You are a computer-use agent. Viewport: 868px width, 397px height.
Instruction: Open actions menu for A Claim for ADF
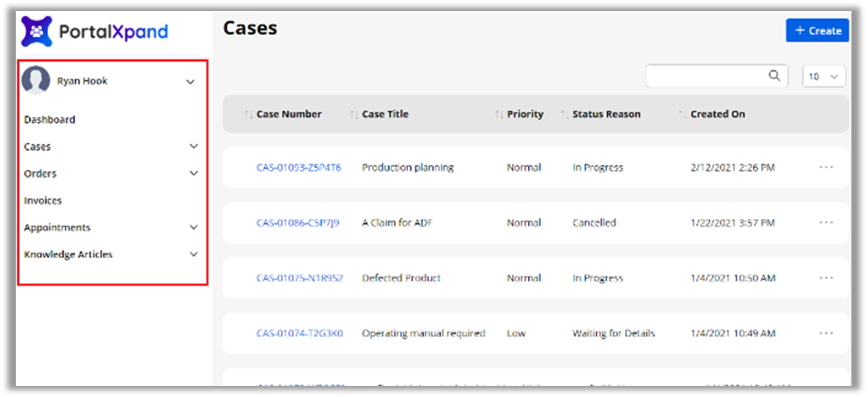click(x=826, y=223)
